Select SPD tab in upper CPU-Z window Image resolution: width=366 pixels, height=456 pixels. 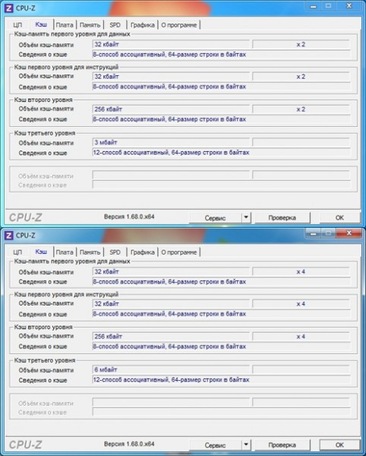(115, 25)
